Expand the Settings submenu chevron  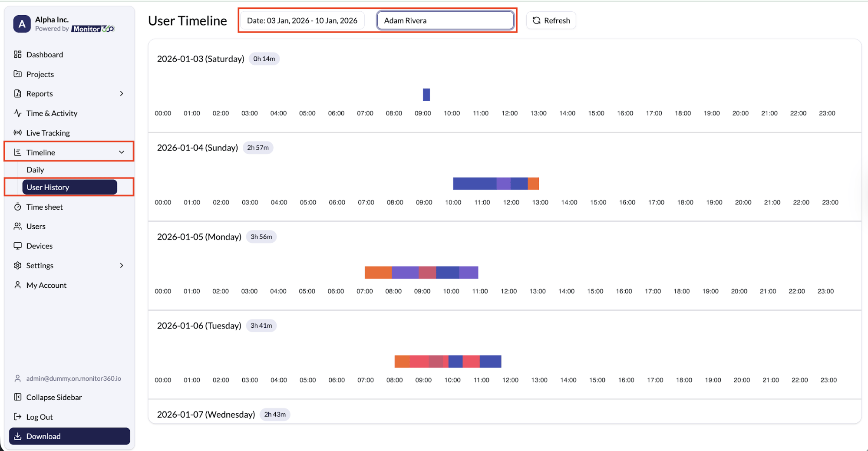(122, 265)
